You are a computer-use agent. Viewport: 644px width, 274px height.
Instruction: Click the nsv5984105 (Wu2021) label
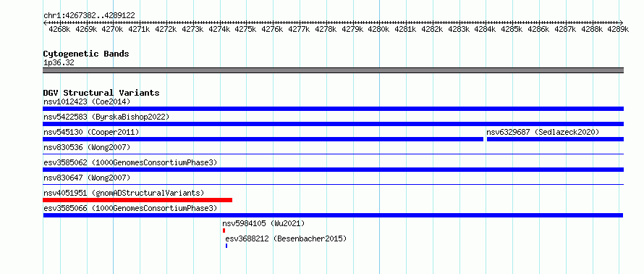[x=263, y=223]
